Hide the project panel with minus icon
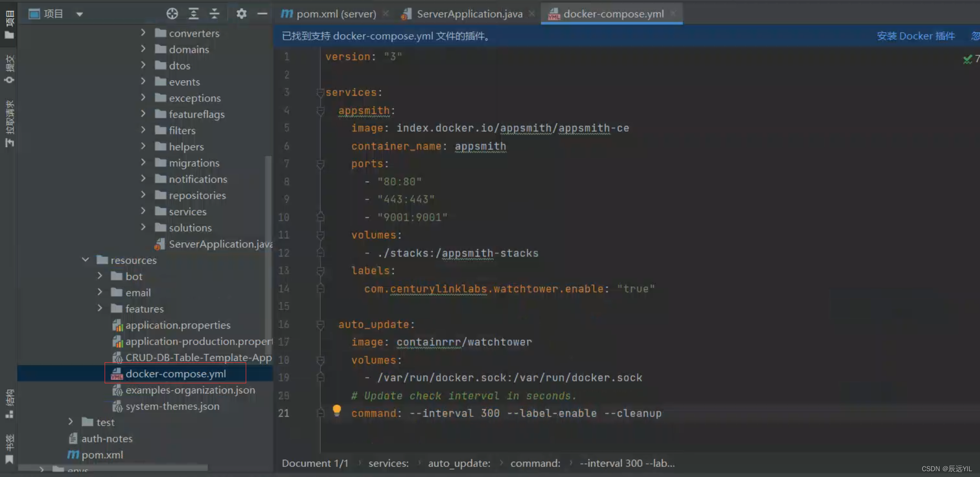The width and height of the screenshot is (980, 477). click(262, 13)
